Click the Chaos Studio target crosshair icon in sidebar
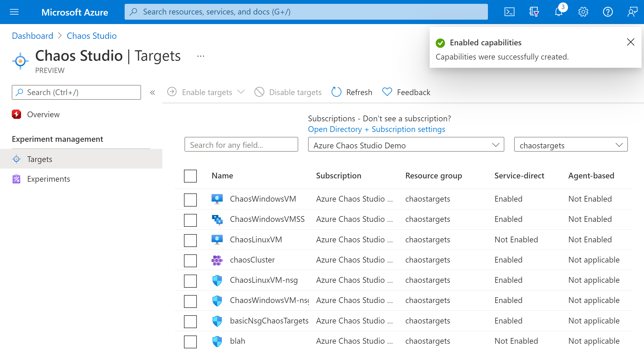This screenshot has width=644, height=356. click(x=16, y=159)
